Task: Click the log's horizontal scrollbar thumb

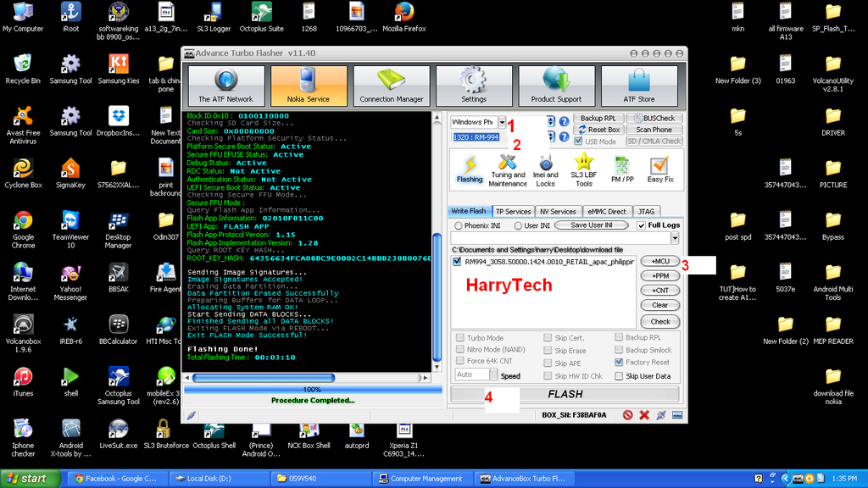Action: coord(264,378)
